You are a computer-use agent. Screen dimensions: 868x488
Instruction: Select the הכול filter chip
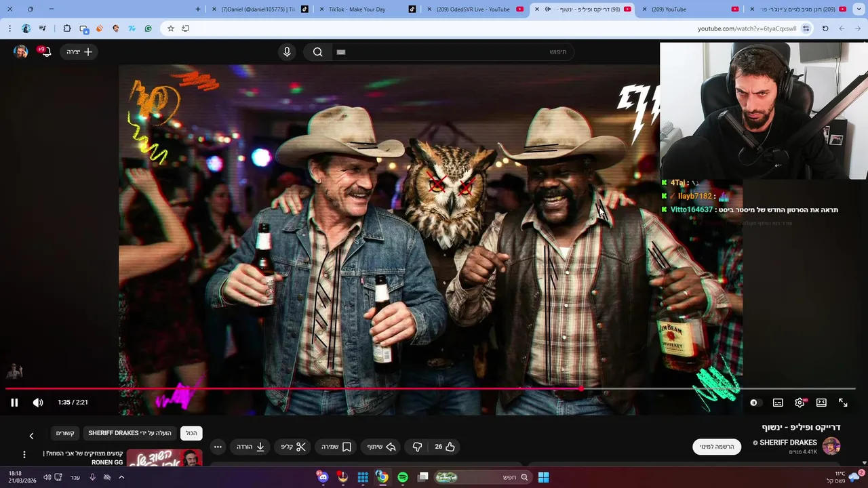(x=192, y=433)
